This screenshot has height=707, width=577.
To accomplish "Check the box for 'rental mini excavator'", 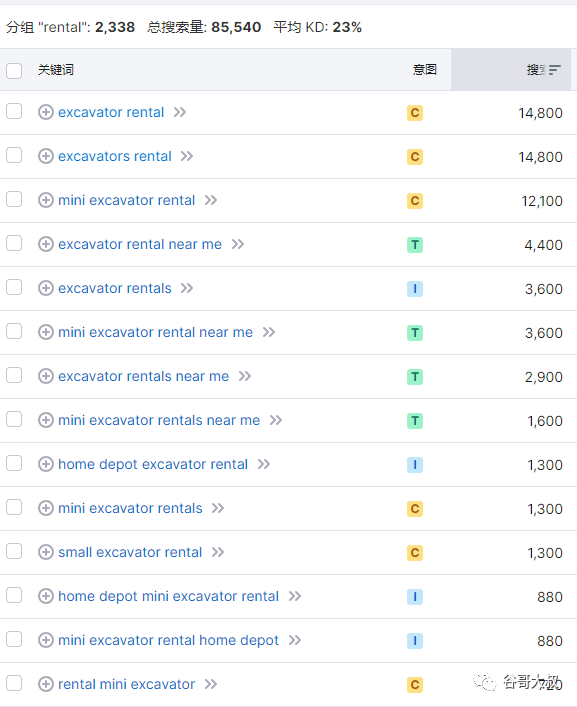I will 14,683.
